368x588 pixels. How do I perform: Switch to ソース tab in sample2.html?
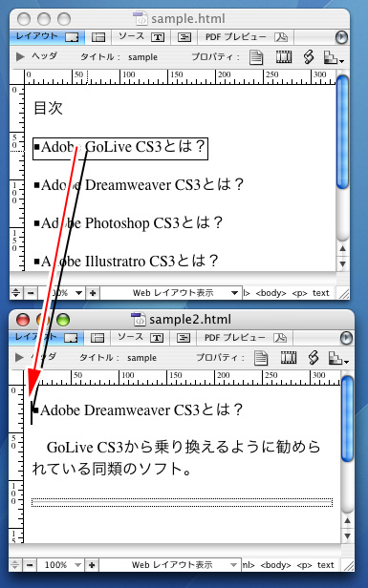(x=140, y=338)
